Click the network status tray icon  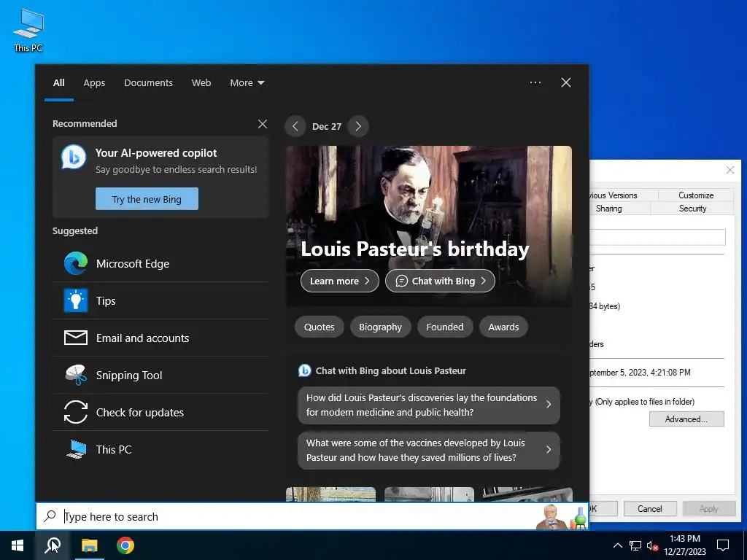coord(635,545)
